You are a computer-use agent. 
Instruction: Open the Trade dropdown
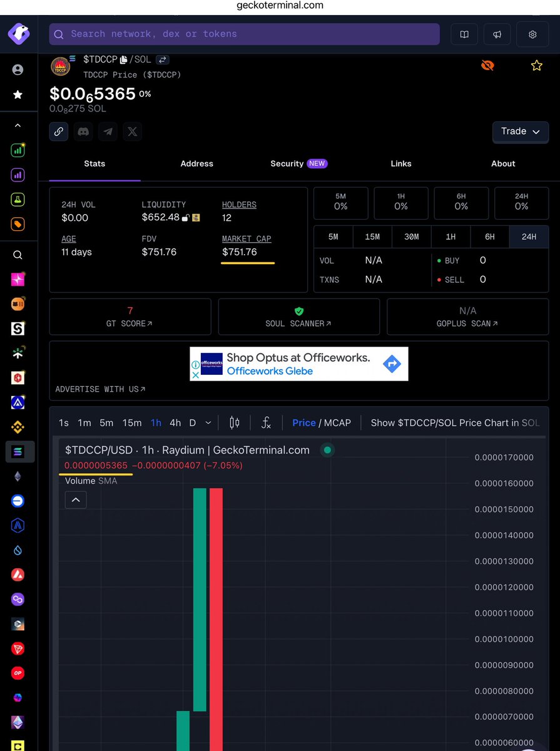[520, 132]
